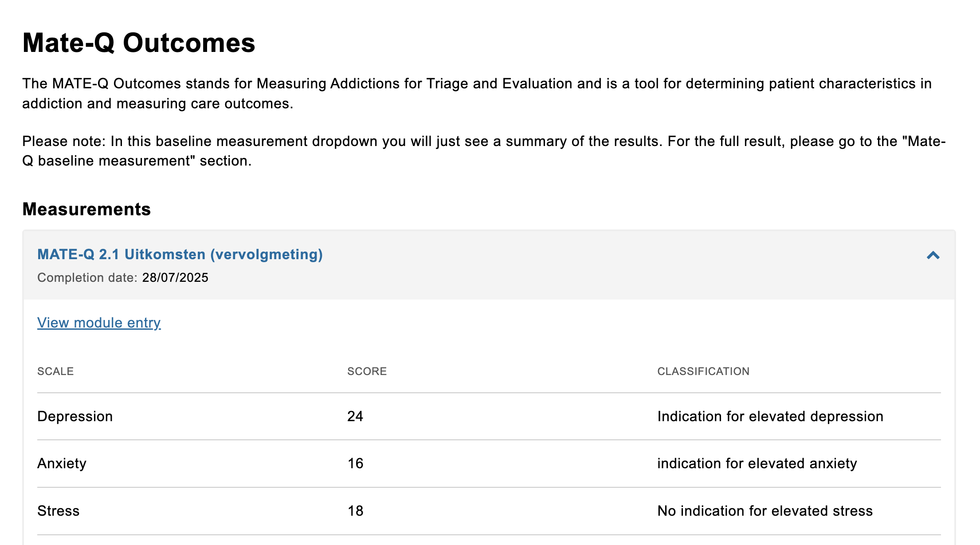Click the Please note baseline measurement paragraph

483,151
